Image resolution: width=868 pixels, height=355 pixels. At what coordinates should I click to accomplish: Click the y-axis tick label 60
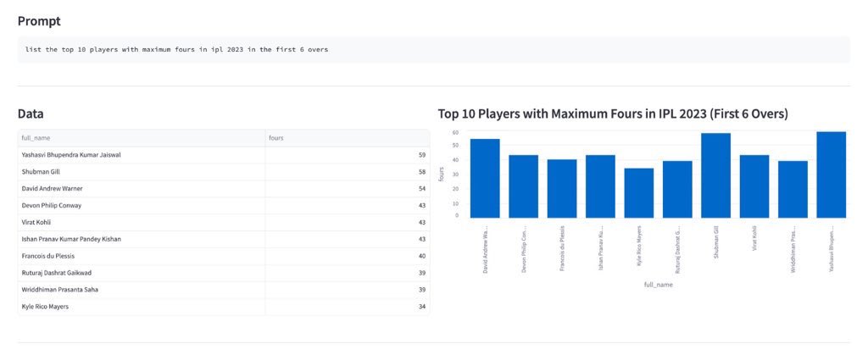click(x=455, y=133)
